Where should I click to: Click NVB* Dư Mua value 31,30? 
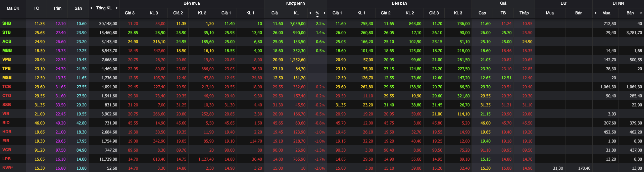click(558, 168)
